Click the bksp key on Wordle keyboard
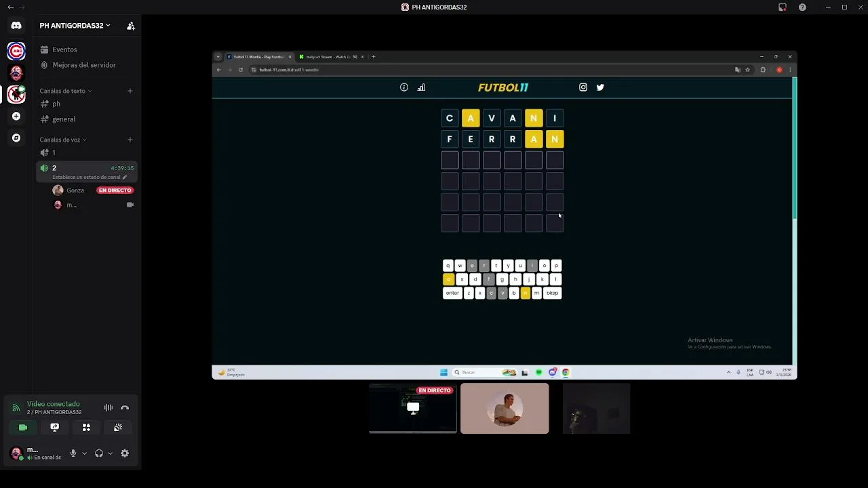 coord(552,293)
